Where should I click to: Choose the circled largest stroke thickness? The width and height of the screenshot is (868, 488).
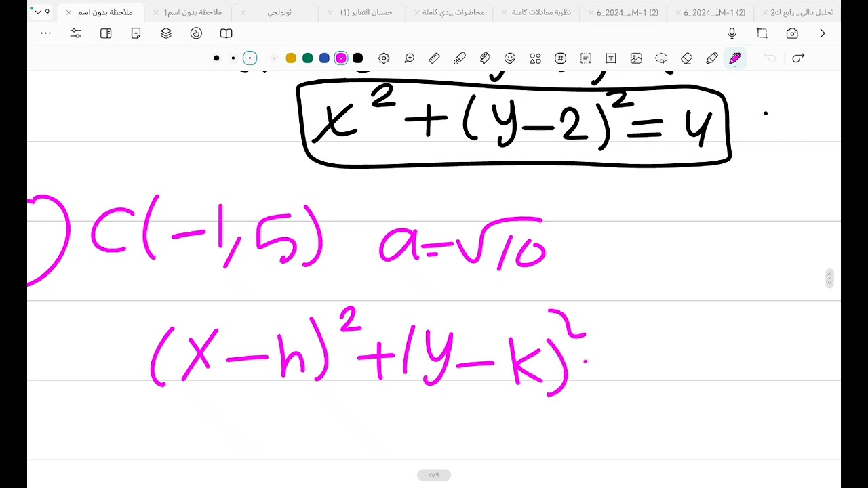(250, 58)
